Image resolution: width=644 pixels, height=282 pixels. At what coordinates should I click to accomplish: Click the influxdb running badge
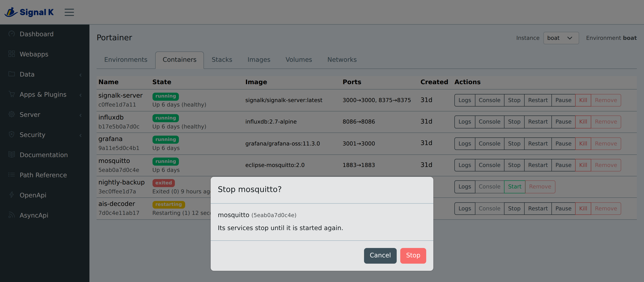pos(165,118)
